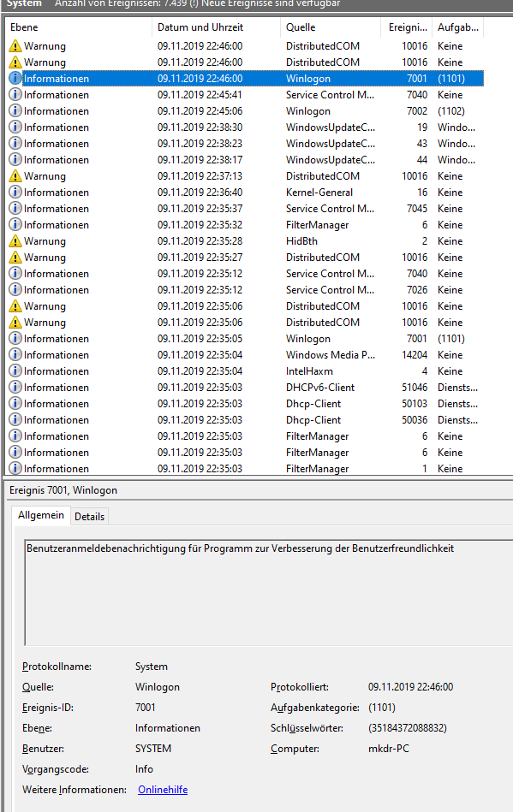Click warning icon of first DistributedCOM event

[x=15, y=46]
